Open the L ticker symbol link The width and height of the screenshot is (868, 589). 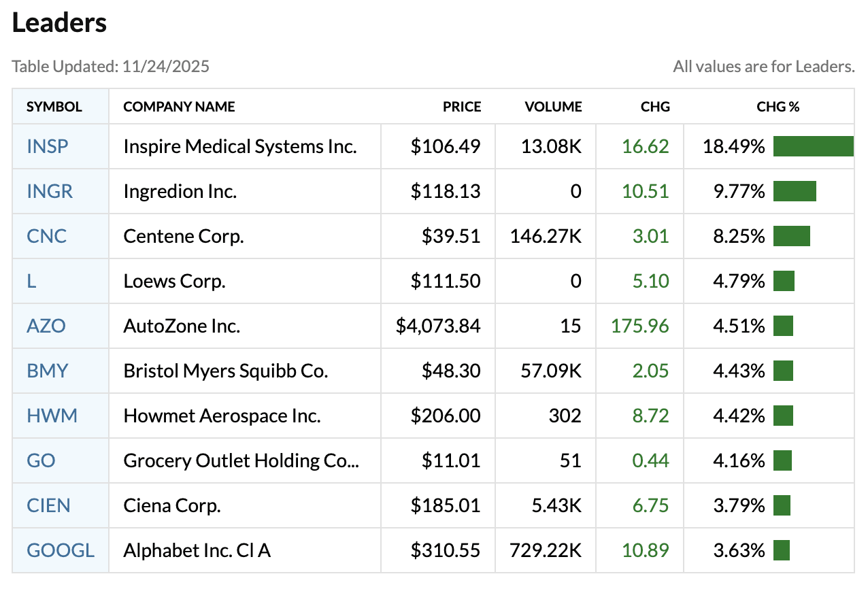[31, 281]
